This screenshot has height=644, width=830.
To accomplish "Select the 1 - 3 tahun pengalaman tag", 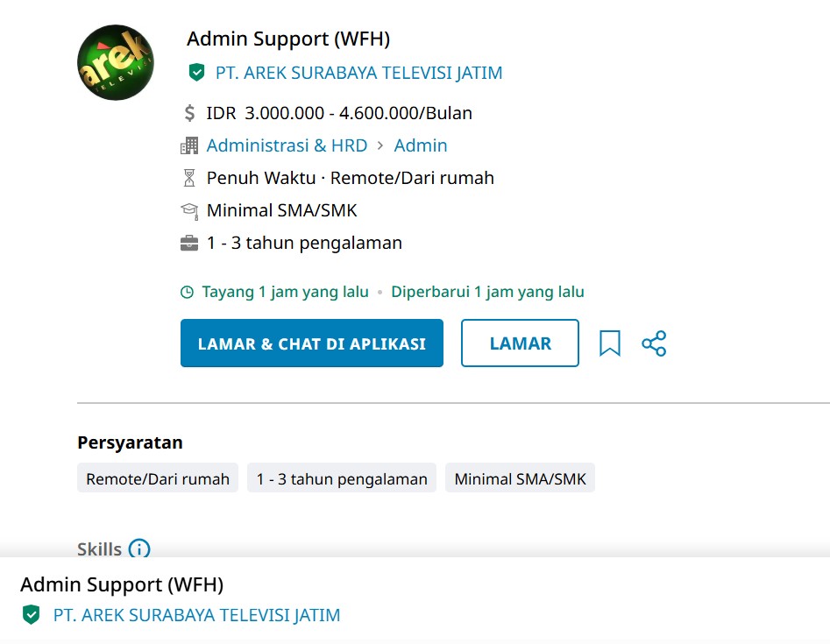I will [x=342, y=478].
